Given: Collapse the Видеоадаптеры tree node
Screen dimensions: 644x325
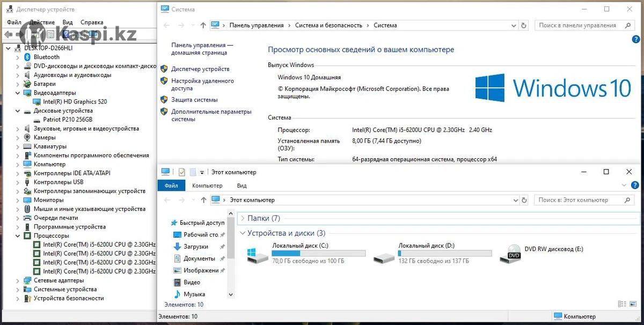Looking at the screenshot, I should (18, 93).
